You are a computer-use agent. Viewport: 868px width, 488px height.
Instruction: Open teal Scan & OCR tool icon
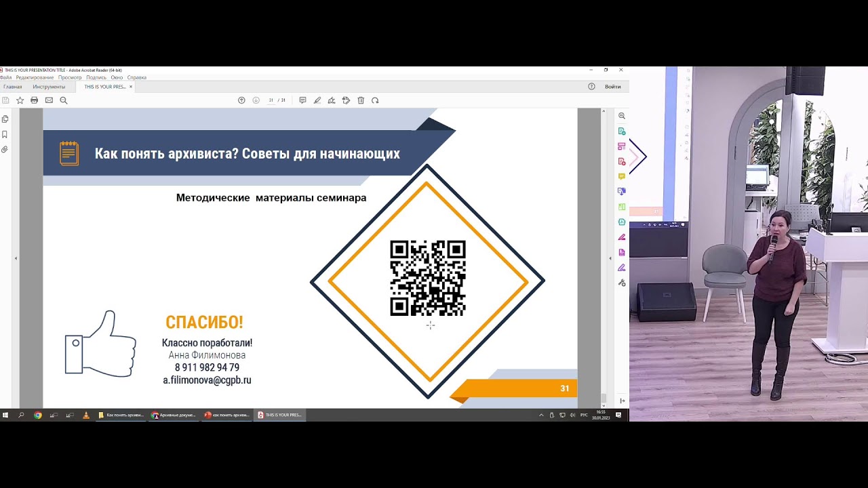pyautogui.click(x=622, y=222)
